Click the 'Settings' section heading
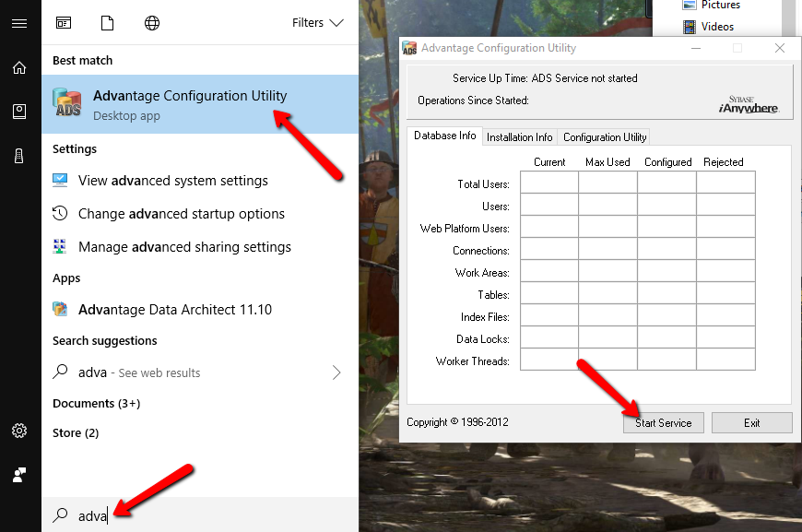Screen dimensions: 802x532 pyautogui.click(x=75, y=148)
